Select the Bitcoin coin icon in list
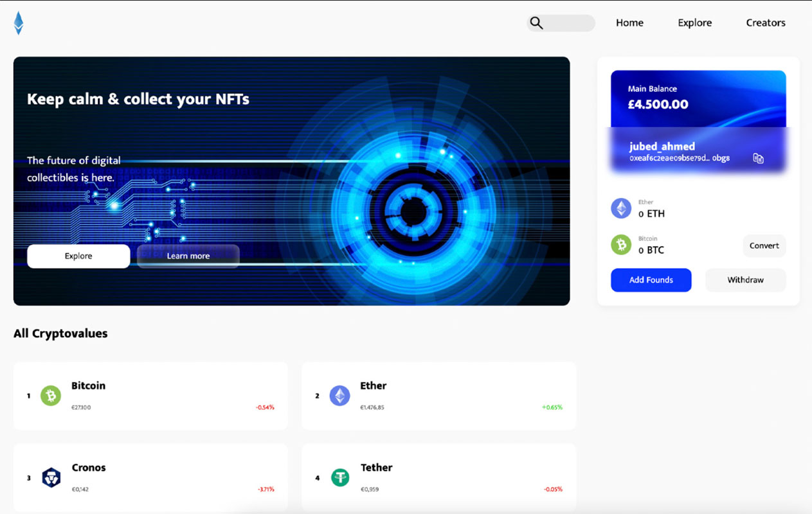The width and height of the screenshot is (812, 514). 51,396
